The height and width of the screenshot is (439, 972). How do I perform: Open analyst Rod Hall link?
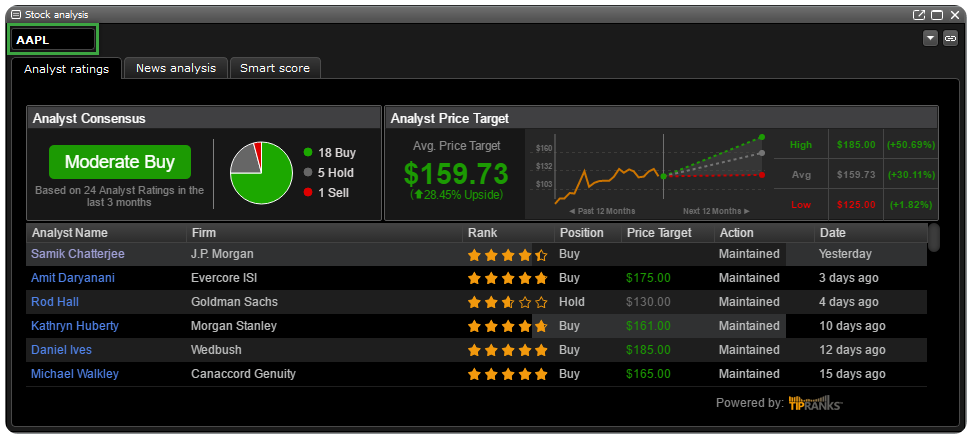(x=55, y=302)
